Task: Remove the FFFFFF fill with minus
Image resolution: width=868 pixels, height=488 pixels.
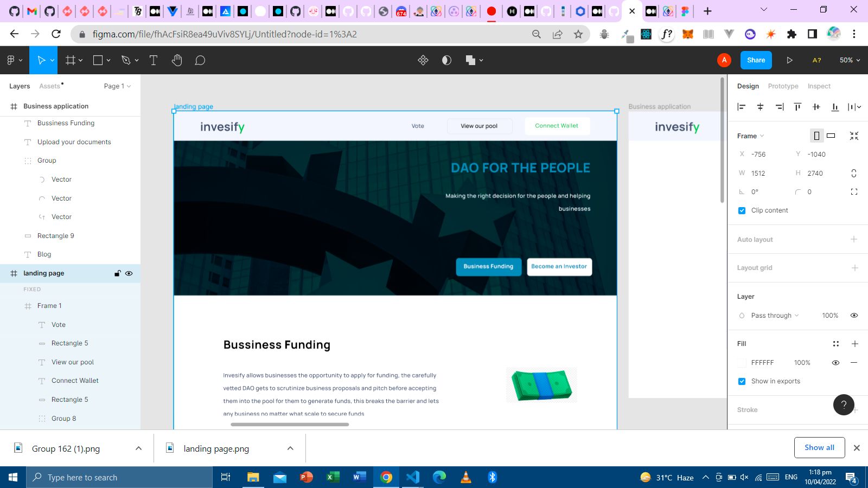Action: click(854, 363)
